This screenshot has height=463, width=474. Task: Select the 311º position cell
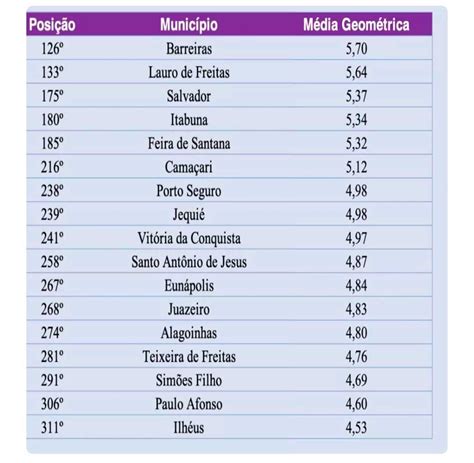[52, 428]
